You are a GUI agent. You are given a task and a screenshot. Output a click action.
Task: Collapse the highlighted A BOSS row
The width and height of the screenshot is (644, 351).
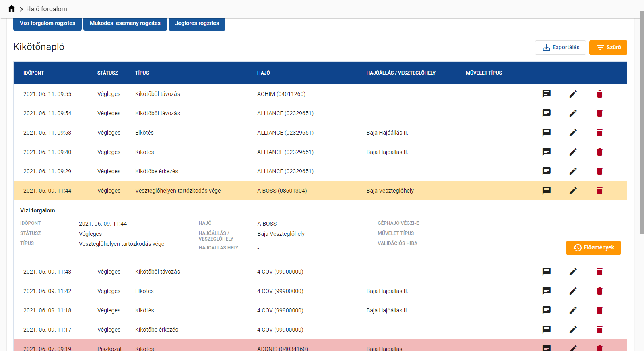click(x=242, y=191)
